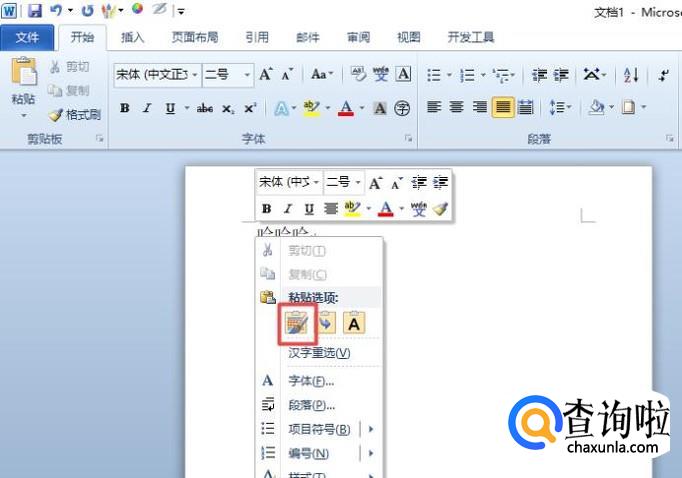The width and height of the screenshot is (682, 478).
Task: Click Enclose Characters icon
Action: point(402,108)
